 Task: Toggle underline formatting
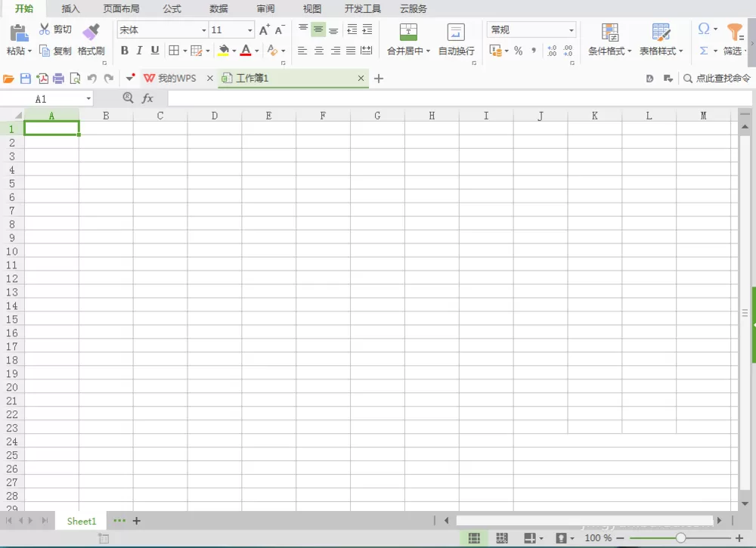pos(155,50)
